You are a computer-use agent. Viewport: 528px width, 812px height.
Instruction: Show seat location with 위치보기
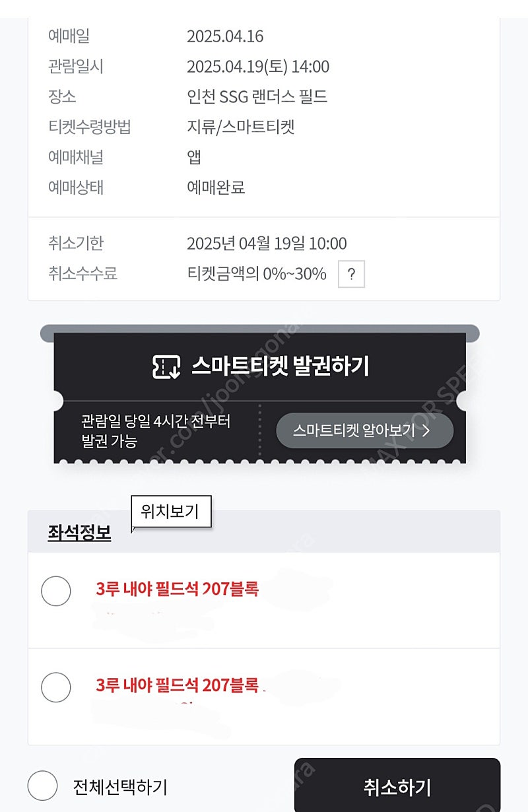170,512
